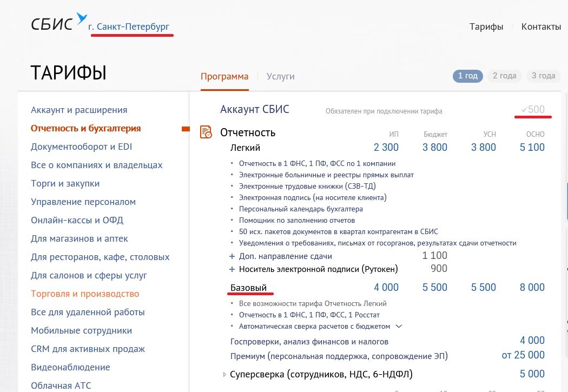Select Базовый ОСНО price 8 000
568x392 pixels.
point(532,288)
